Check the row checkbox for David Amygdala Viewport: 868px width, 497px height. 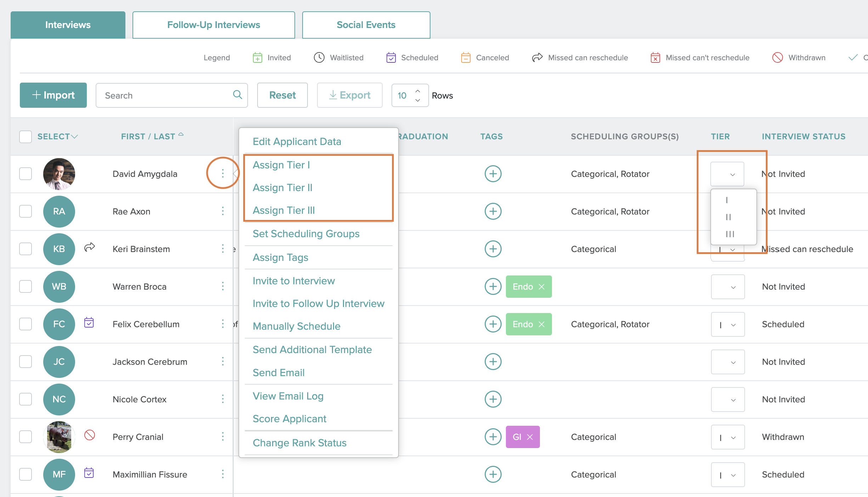25,174
